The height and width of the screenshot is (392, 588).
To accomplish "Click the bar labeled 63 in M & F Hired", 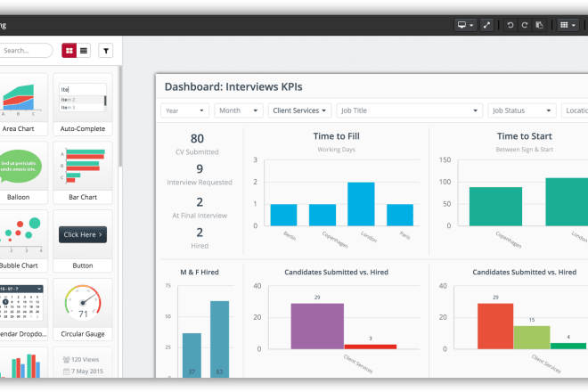I will (x=219, y=339).
